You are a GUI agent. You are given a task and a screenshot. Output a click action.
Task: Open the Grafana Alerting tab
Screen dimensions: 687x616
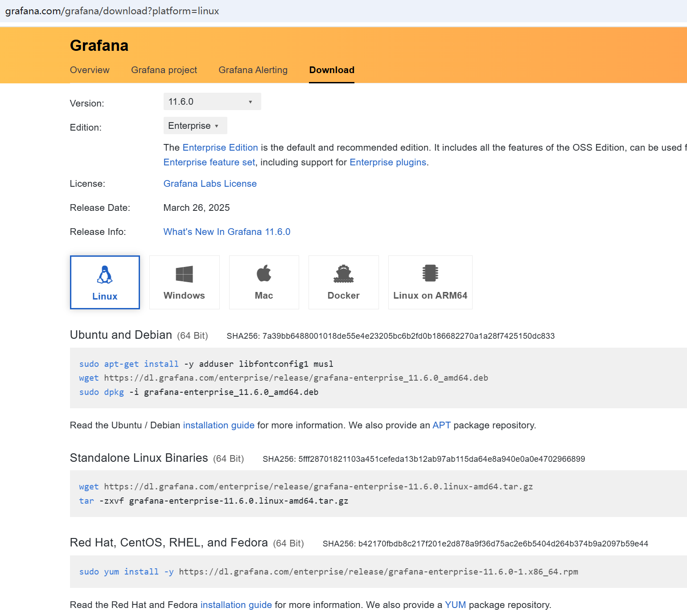252,70
